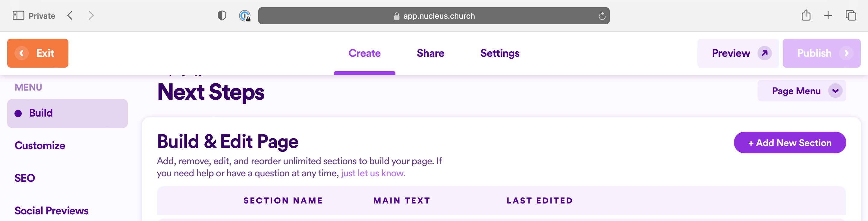Open a new browser tab
Image resolution: width=868 pixels, height=221 pixels.
point(828,15)
